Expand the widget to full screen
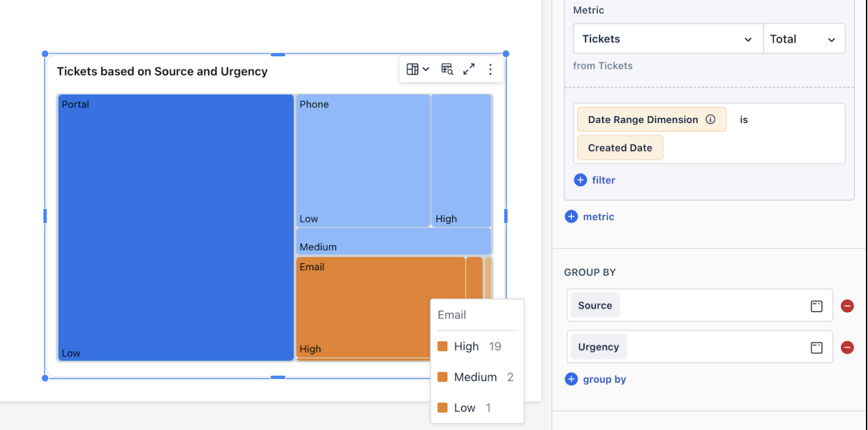The height and width of the screenshot is (430, 868). point(469,69)
